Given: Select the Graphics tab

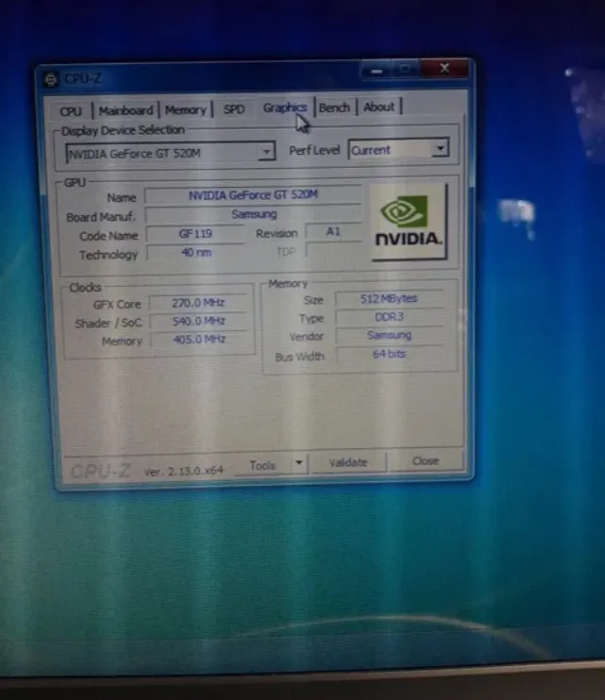Looking at the screenshot, I should [x=284, y=108].
